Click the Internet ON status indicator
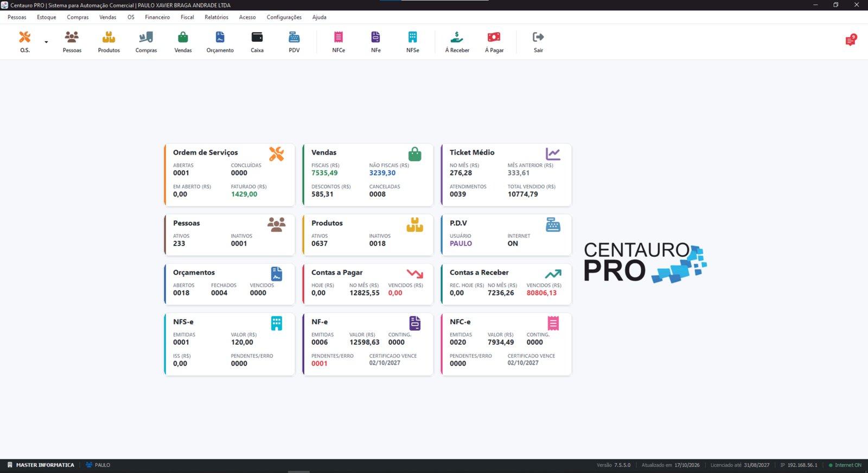Image resolution: width=868 pixels, height=473 pixels. click(x=845, y=465)
